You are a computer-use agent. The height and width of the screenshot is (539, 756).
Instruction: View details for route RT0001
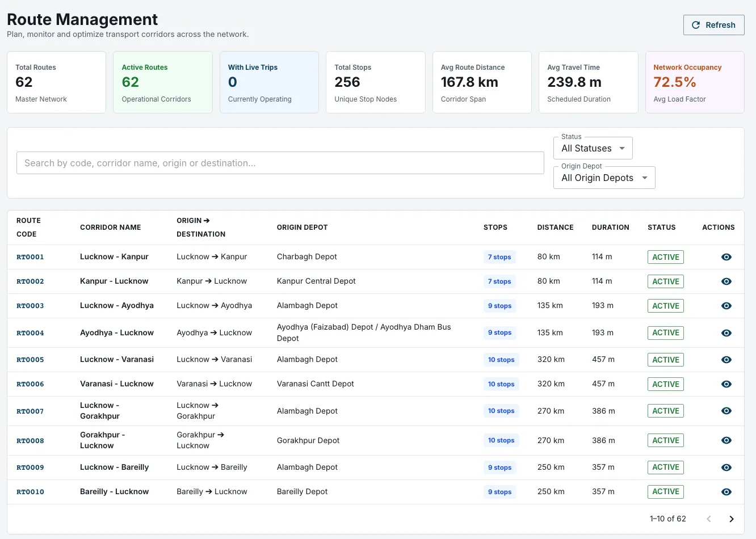(x=726, y=257)
